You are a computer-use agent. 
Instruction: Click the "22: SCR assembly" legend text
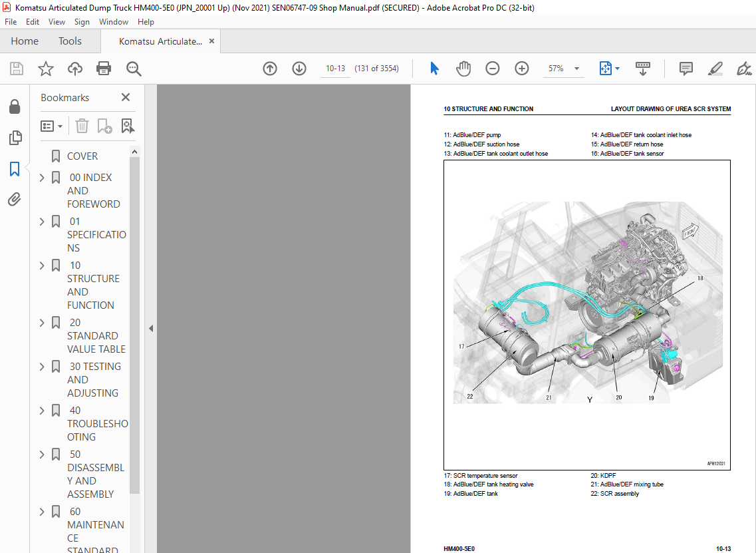[x=615, y=494]
